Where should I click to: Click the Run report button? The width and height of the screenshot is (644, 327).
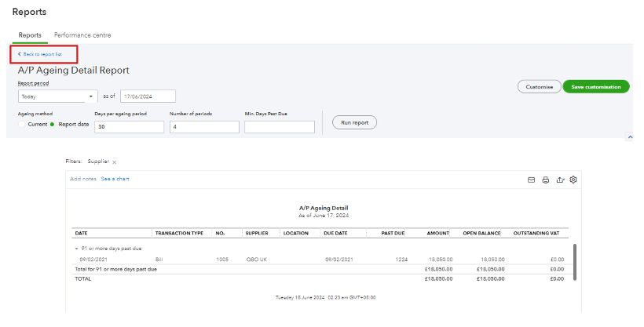click(x=354, y=122)
